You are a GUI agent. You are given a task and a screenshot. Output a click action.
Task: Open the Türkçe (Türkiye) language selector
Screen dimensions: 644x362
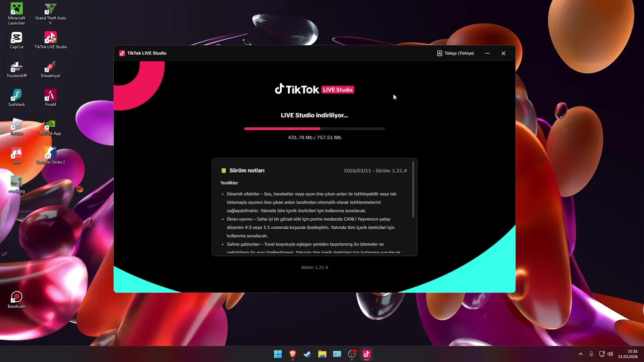(x=455, y=53)
